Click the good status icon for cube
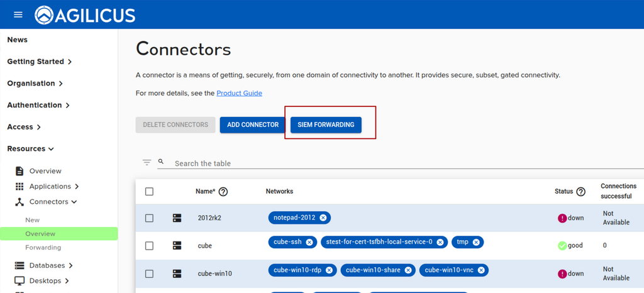 pyautogui.click(x=562, y=246)
